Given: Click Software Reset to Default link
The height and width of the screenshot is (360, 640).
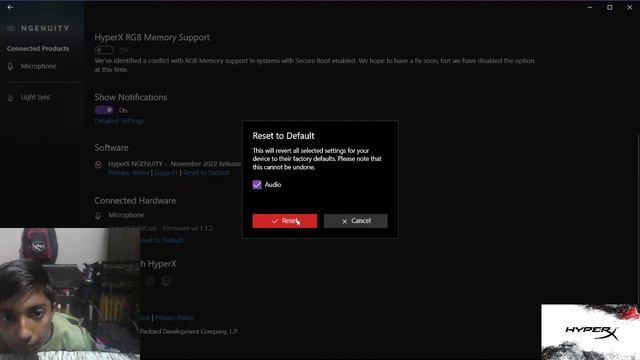Looking at the screenshot, I should (x=206, y=173).
